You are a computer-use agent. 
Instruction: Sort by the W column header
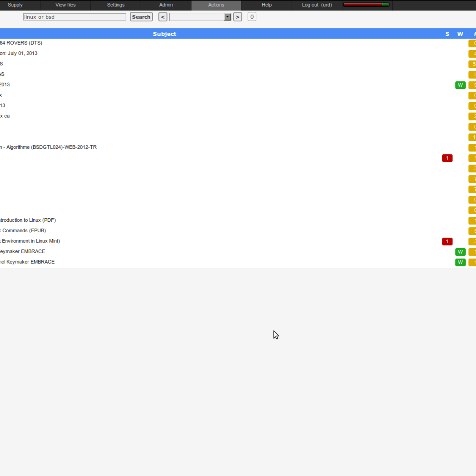click(460, 34)
